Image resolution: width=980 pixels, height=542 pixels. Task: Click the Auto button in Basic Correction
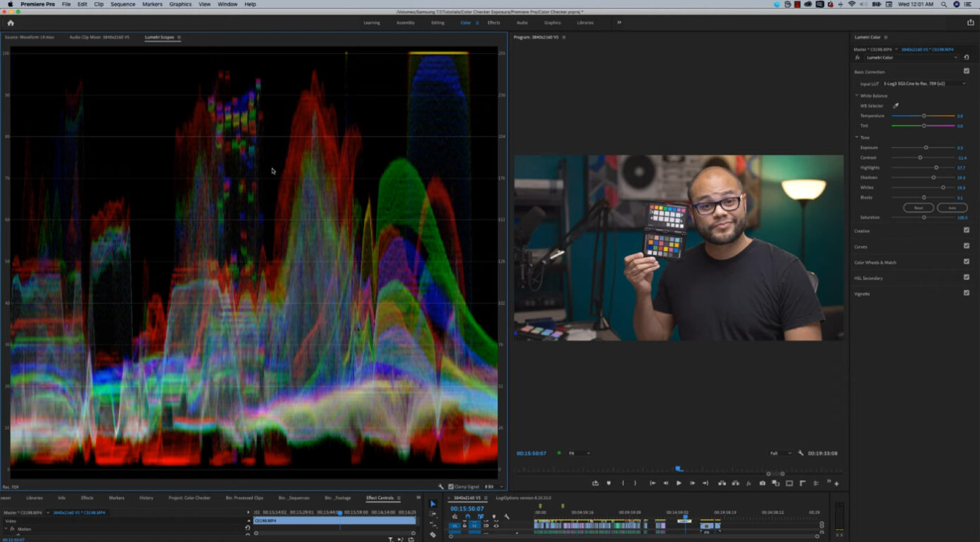click(x=953, y=208)
